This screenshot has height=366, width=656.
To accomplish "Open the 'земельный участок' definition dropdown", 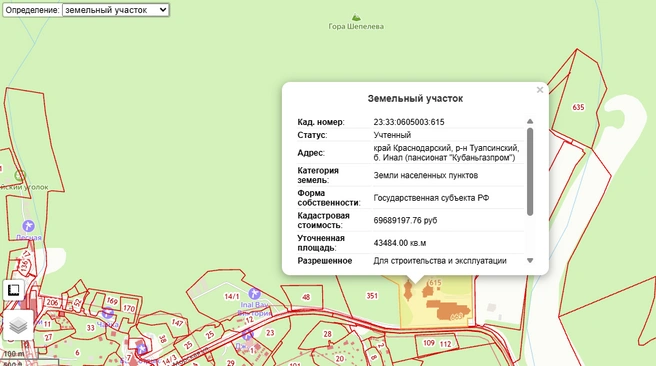I will pos(115,10).
